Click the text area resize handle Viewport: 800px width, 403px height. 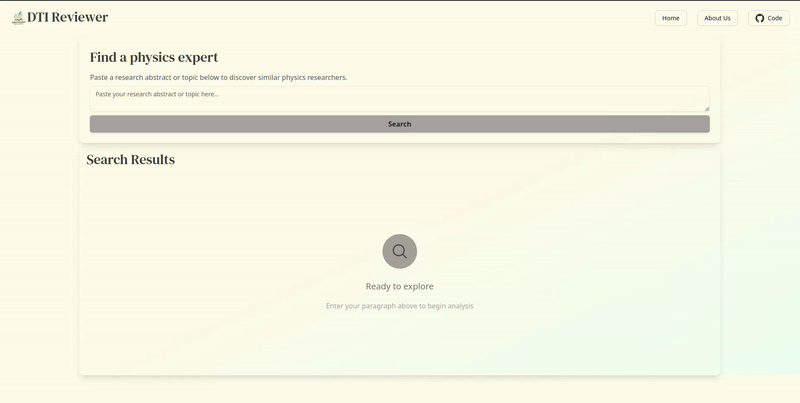707,109
